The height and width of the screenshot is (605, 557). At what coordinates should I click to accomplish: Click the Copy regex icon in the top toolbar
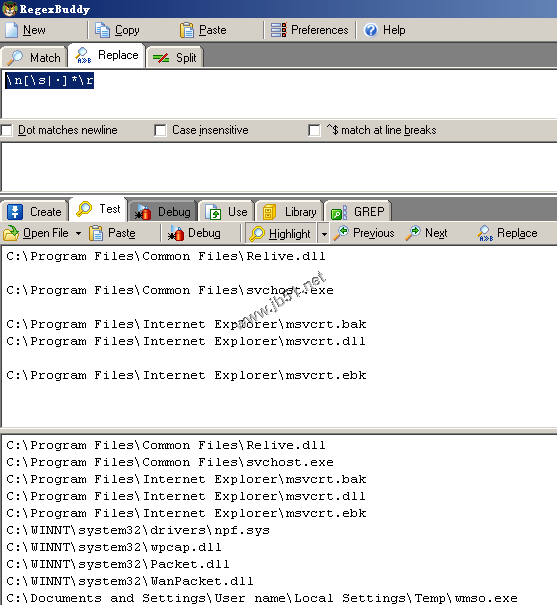103,30
